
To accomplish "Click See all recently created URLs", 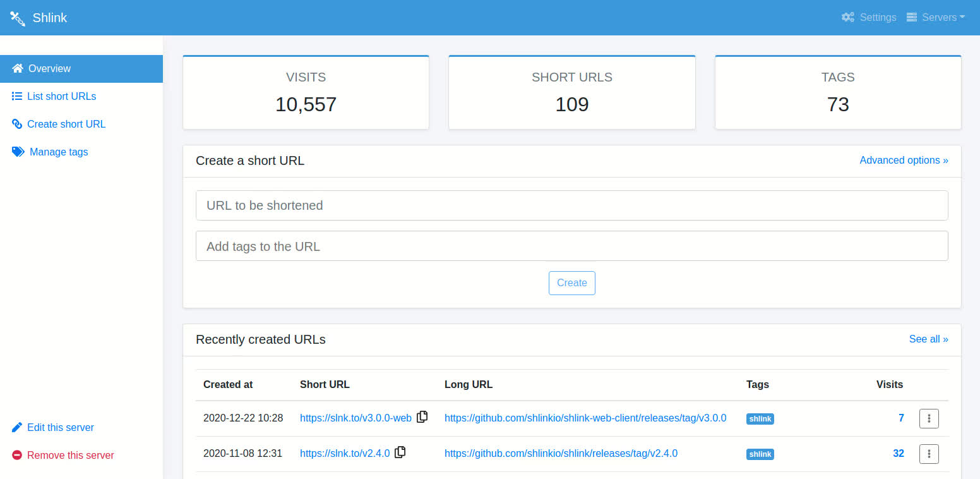I will click(928, 339).
